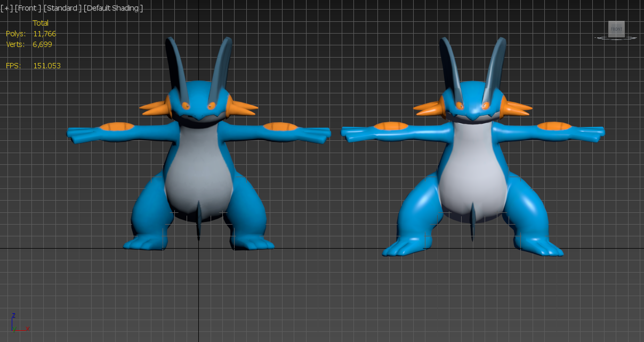Click the Verts count statistic 6,699
The image size is (644, 342).
43,44
